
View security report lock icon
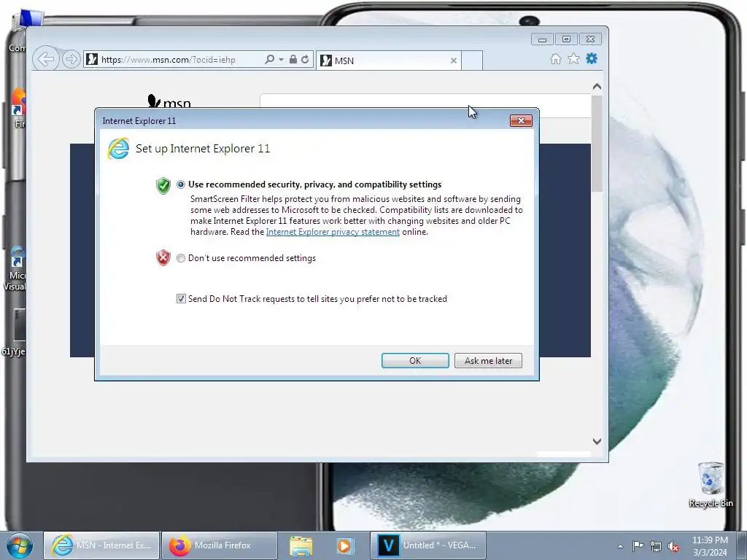(293, 59)
